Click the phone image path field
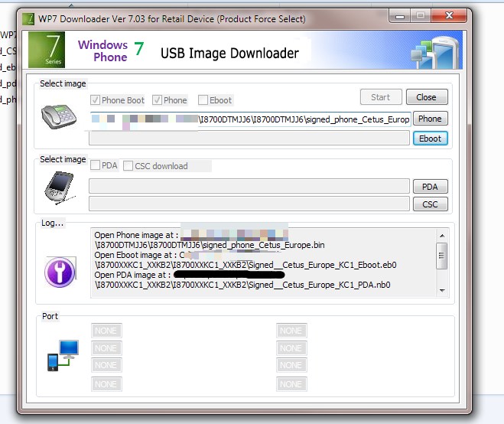The image size is (504, 424). (250, 119)
